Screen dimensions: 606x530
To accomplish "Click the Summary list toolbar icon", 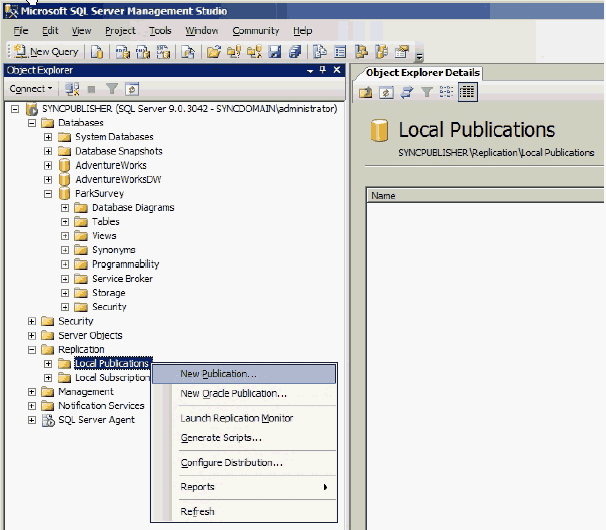I will coord(340,51).
